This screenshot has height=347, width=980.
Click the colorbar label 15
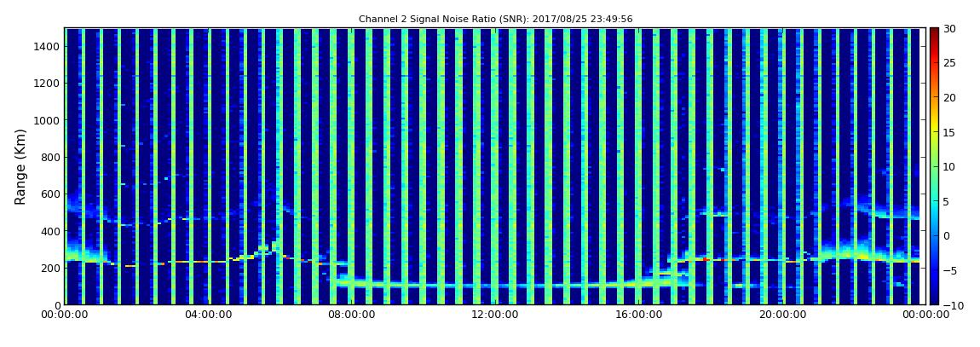(x=949, y=132)
